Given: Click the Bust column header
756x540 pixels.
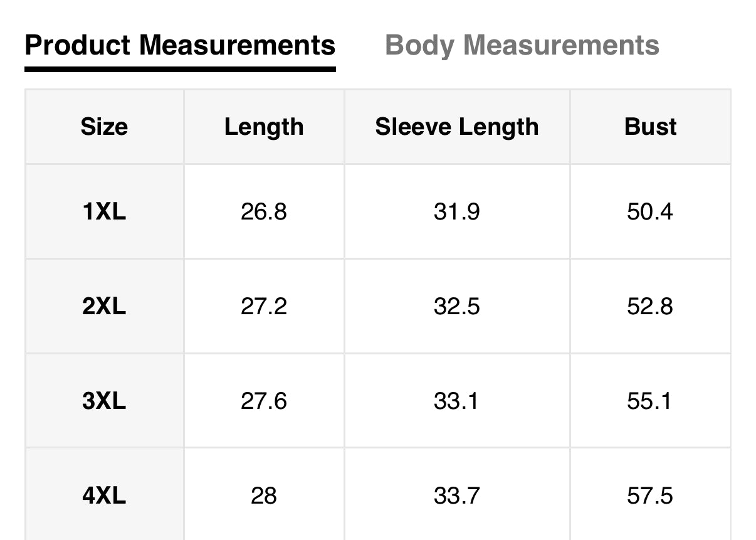Looking at the screenshot, I should pyautogui.click(x=651, y=127).
